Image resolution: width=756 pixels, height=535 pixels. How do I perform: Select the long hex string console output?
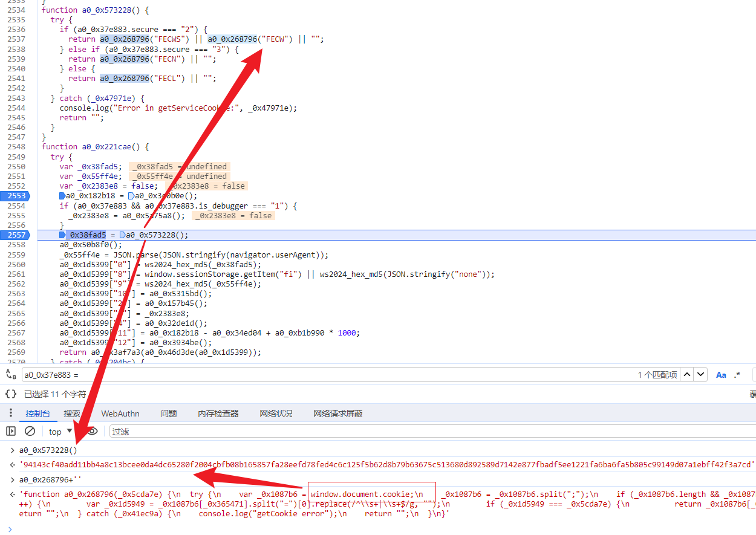pyautogui.click(x=388, y=465)
